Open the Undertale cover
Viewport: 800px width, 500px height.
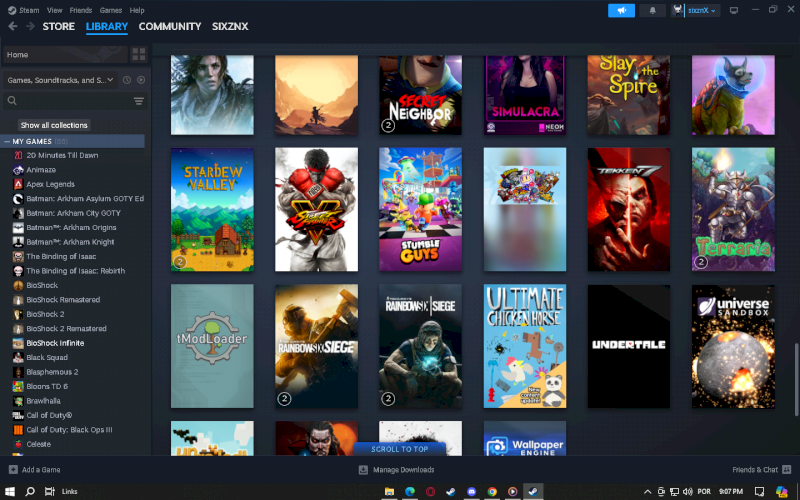[x=629, y=346]
